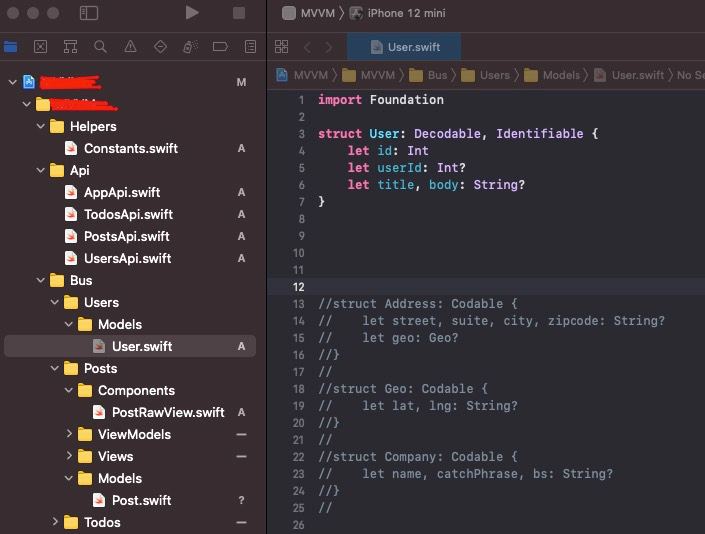
Task: Expand the ViewModels folder
Action: coord(69,434)
